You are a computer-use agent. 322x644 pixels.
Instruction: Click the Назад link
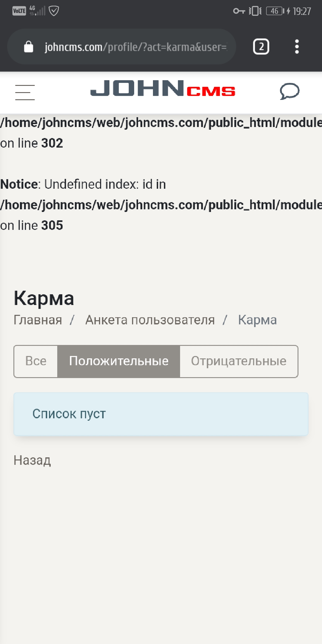tap(32, 460)
